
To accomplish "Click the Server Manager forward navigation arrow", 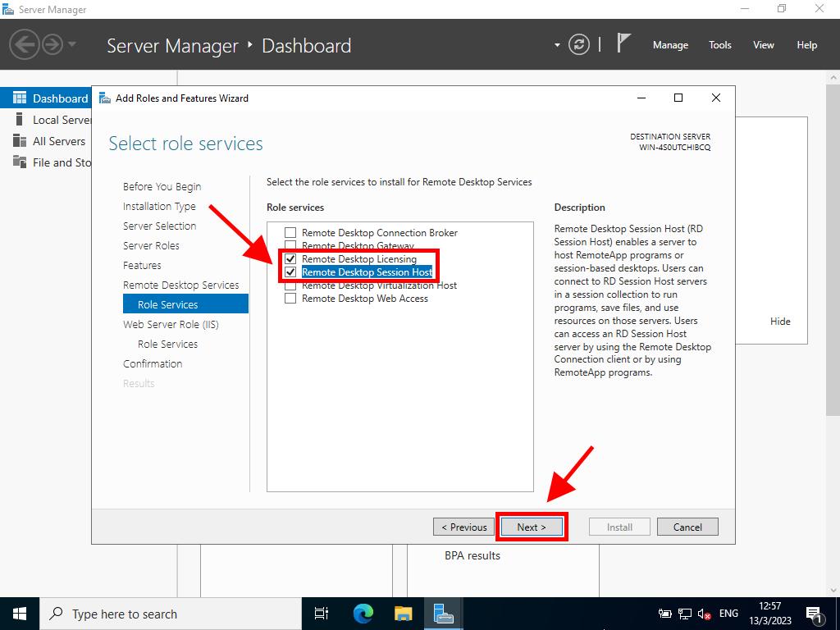I will [x=52, y=44].
